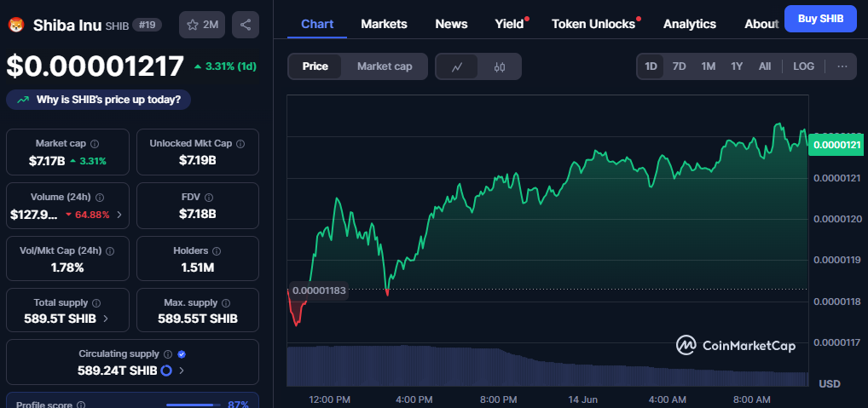The image size is (868, 408).
Task: Set chart range to 1D
Action: click(x=651, y=66)
